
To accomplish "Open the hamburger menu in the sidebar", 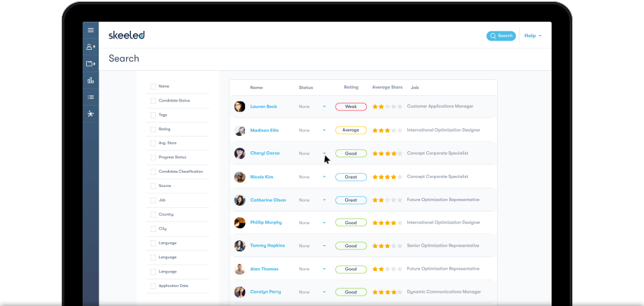I will 90,30.
